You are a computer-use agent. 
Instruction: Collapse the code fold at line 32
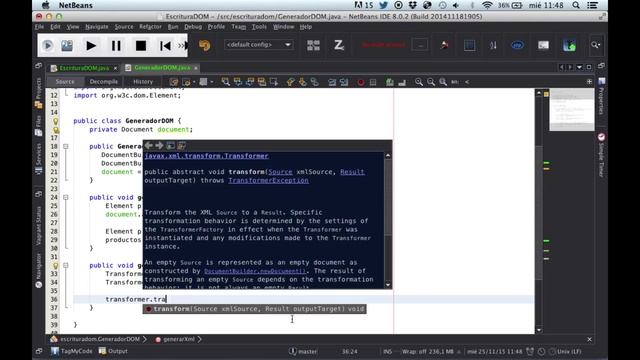point(66,265)
